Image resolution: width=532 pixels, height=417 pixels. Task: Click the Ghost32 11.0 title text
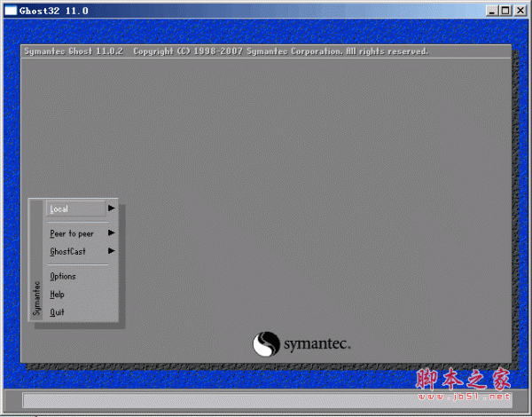pos(53,11)
